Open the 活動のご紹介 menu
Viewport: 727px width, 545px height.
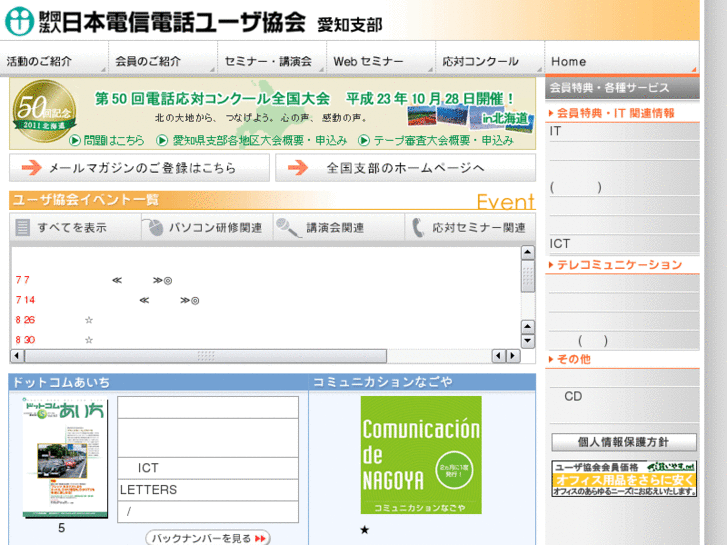54,58
